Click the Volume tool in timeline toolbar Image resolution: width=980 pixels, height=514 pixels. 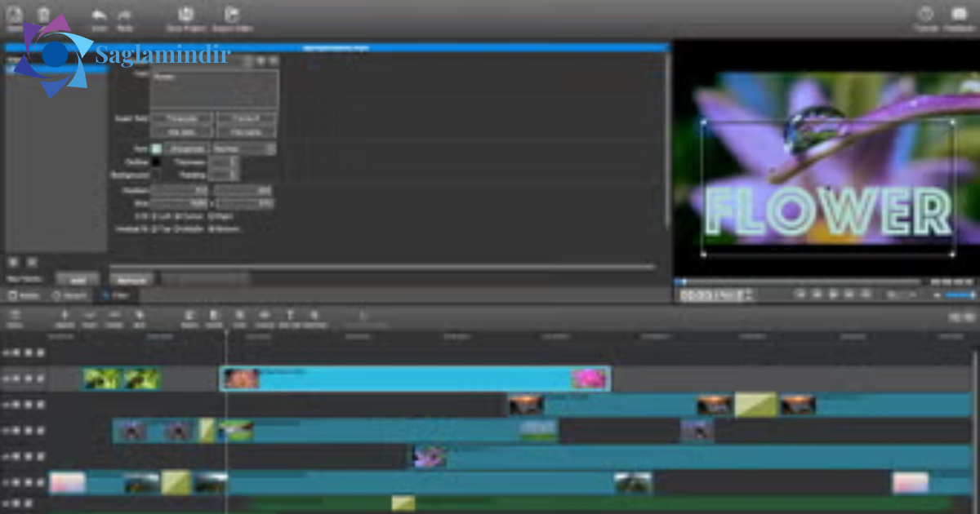tap(265, 315)
